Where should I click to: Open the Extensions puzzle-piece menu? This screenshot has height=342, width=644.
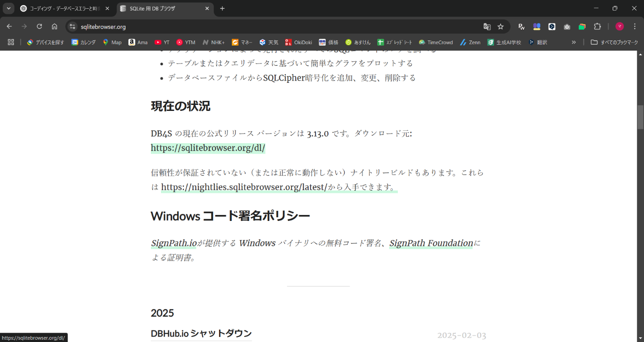click(x=597, y=27)
